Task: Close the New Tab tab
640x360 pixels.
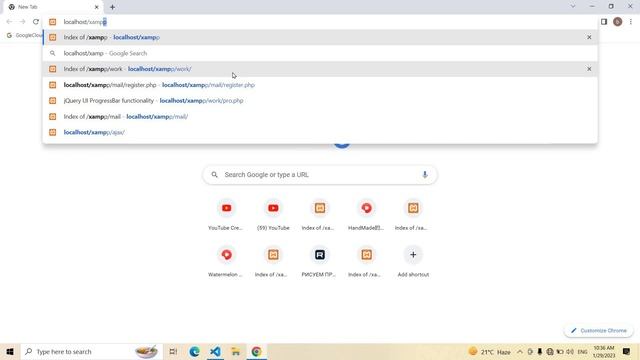Action: tap(97, 7)
